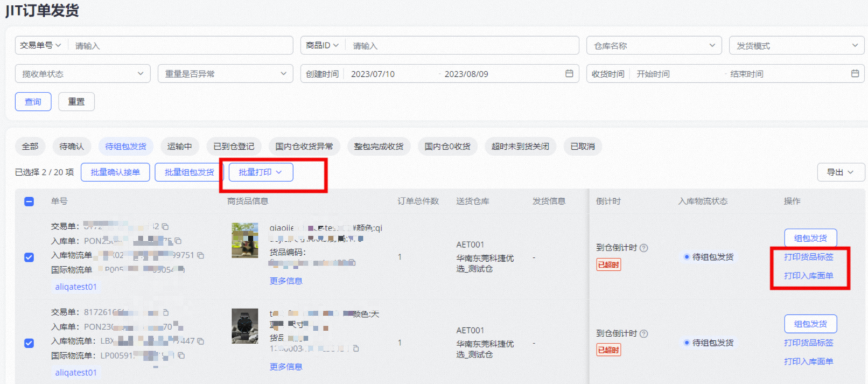This screenshot has height=384, width=868.
Task: Click the help icon beside first 到仓倒计时
Action: (x=643, y=248)
